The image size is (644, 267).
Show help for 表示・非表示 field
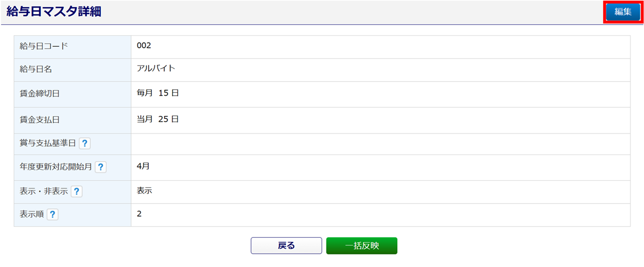[x=76, y=191]
